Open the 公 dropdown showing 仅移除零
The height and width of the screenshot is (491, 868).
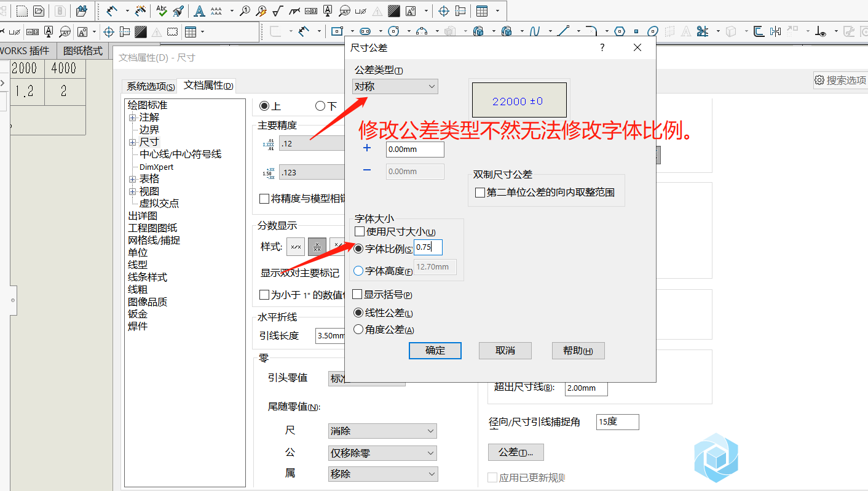pos(383,453)
